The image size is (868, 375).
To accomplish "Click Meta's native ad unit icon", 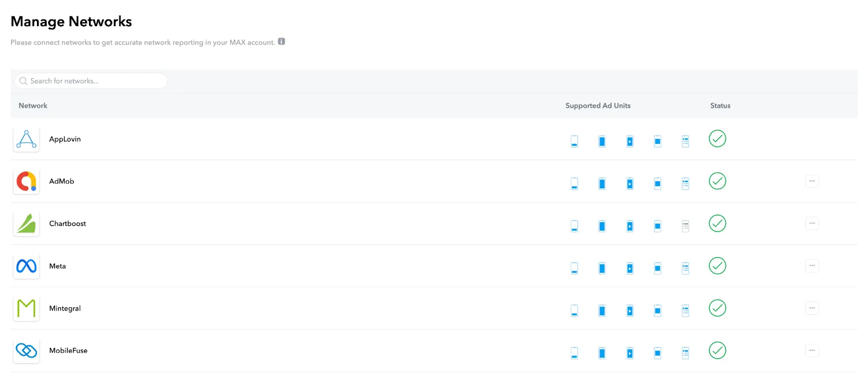I will pos(685,268).
